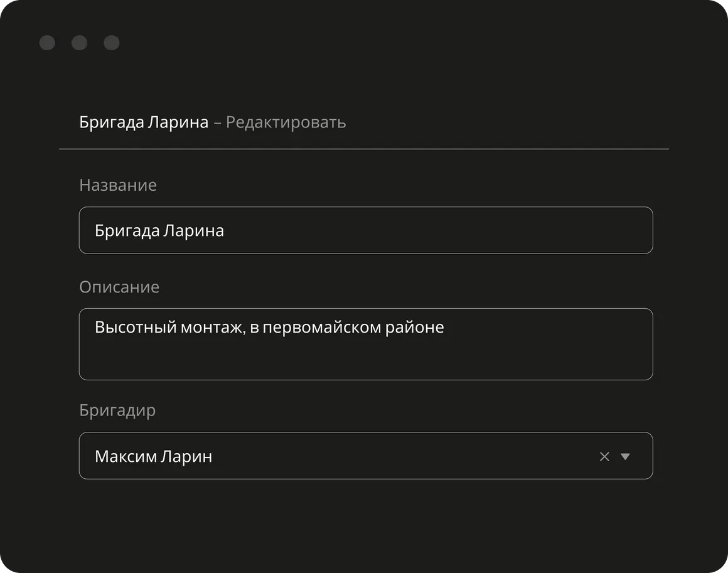Focus the Название field at the Бригада Ларина text
Viewport: 728px width, 573px height.
coord(159,230)
